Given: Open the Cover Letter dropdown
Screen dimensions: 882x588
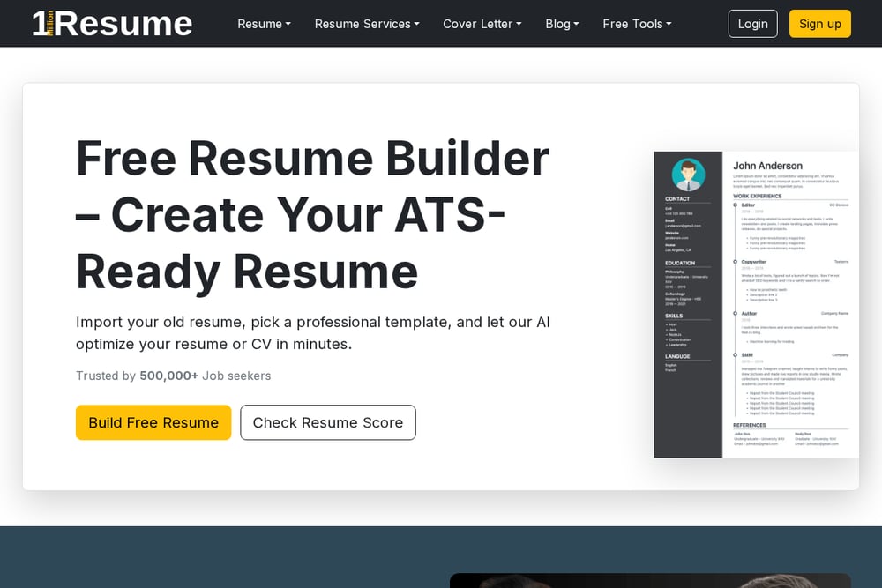Looking at the screenshot, I should pyautogui.click(x=482, y=24).
